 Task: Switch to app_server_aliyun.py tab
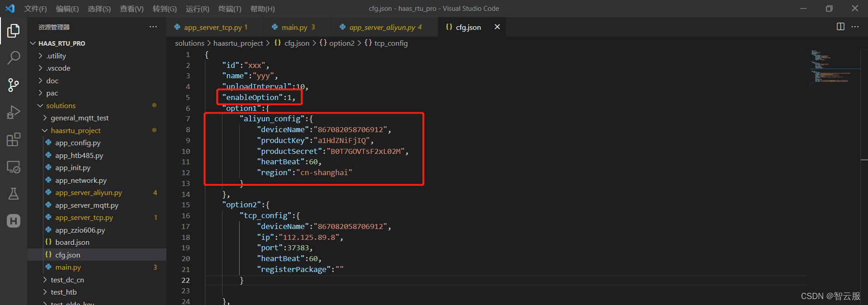click(x=384, y=27)
